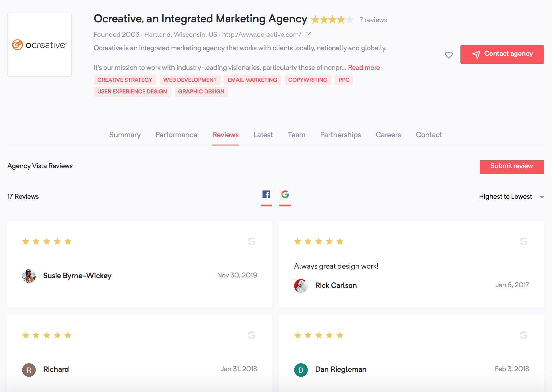Filter reviews by Facebook icon

[266, 194]
